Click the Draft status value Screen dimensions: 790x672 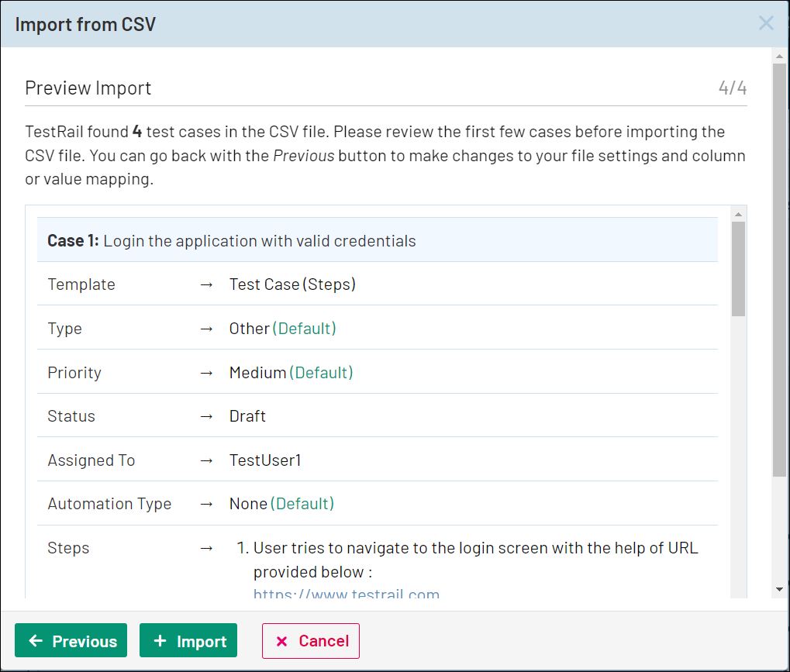(247, 416)
